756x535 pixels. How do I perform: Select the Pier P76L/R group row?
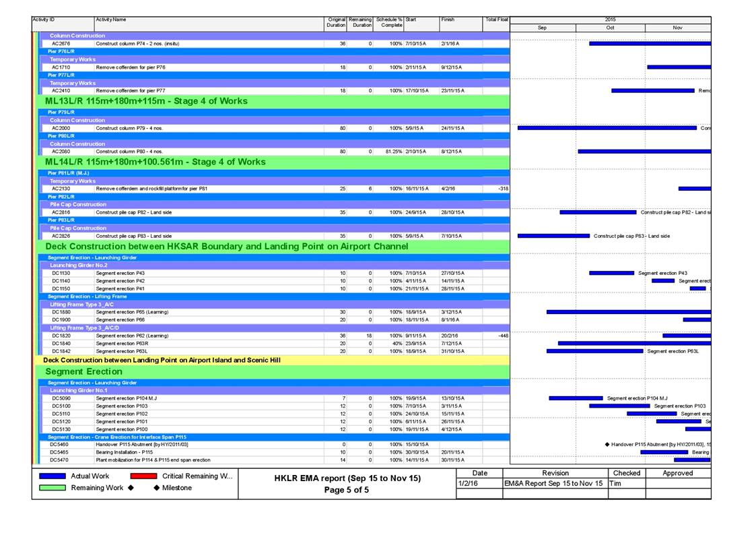[x=274, y=52]
